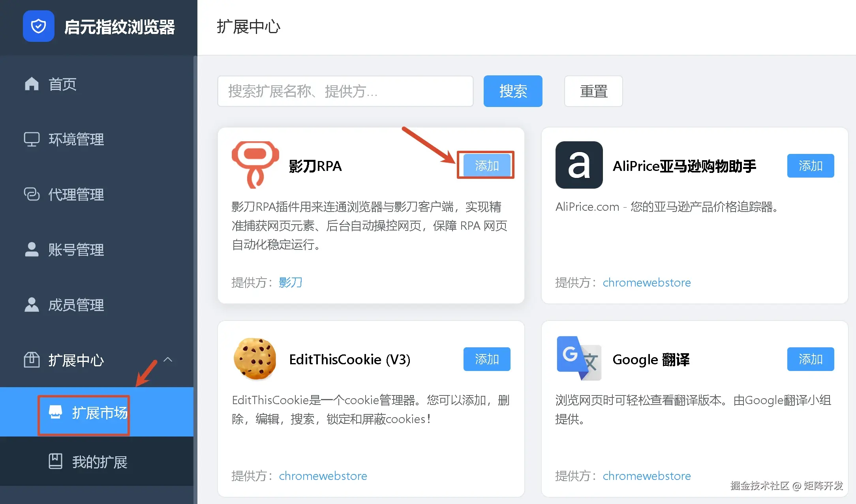
Task: Click the 环境管理 monitor icon
Action: tap(32, 139)
